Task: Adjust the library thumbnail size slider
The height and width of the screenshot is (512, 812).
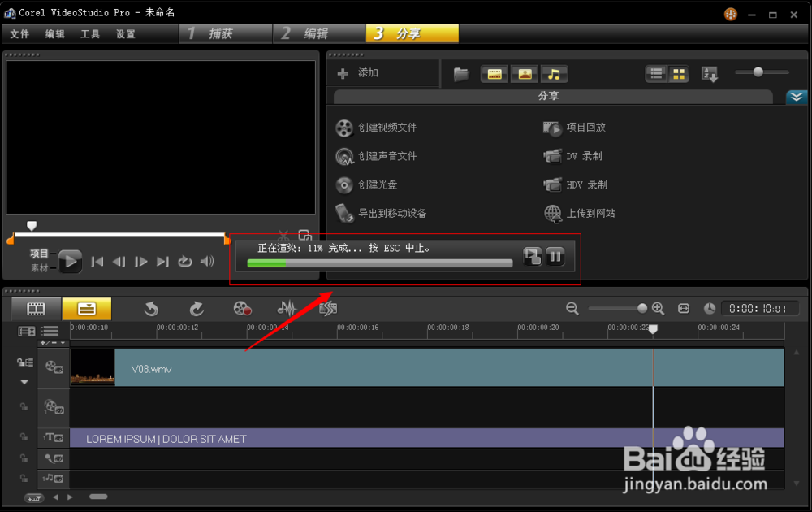Action: 758,72
